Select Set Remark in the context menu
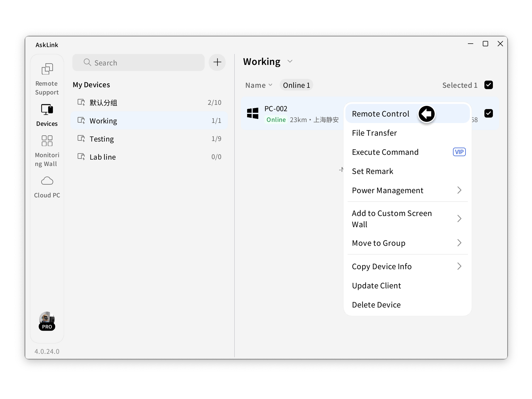 (372, 171)
